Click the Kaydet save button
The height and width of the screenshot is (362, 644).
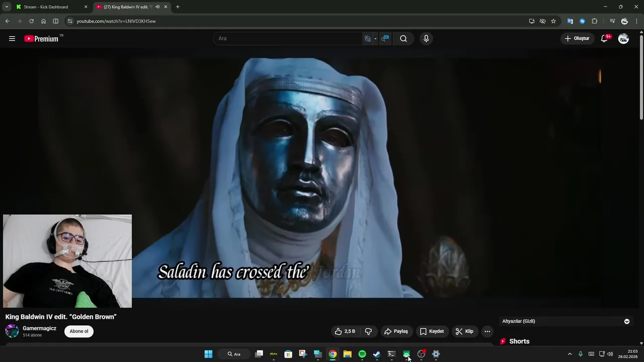coord(432,331)
